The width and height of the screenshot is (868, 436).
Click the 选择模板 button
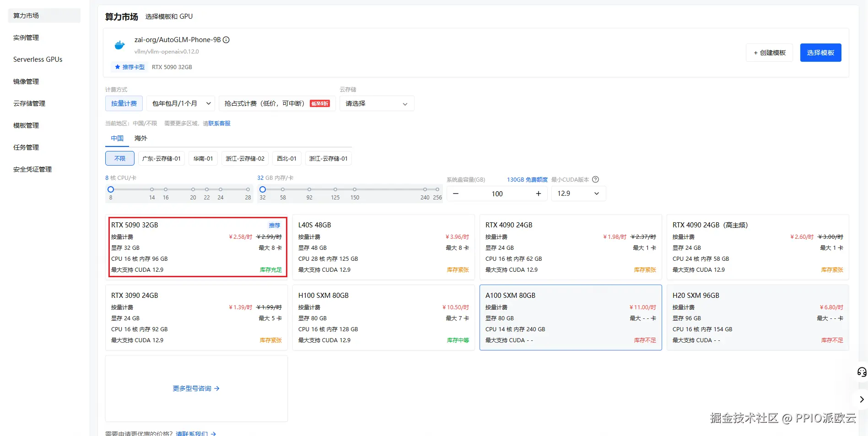point(820,53)
